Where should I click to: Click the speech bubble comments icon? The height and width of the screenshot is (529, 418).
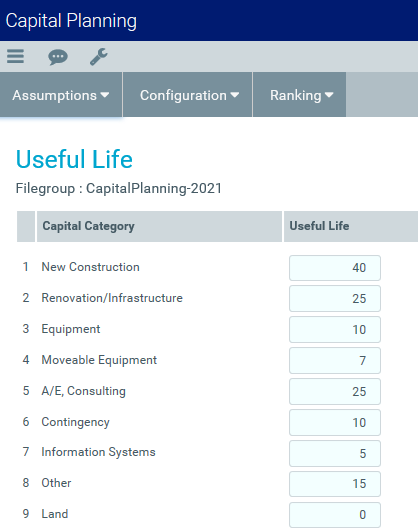pos(58,57)
